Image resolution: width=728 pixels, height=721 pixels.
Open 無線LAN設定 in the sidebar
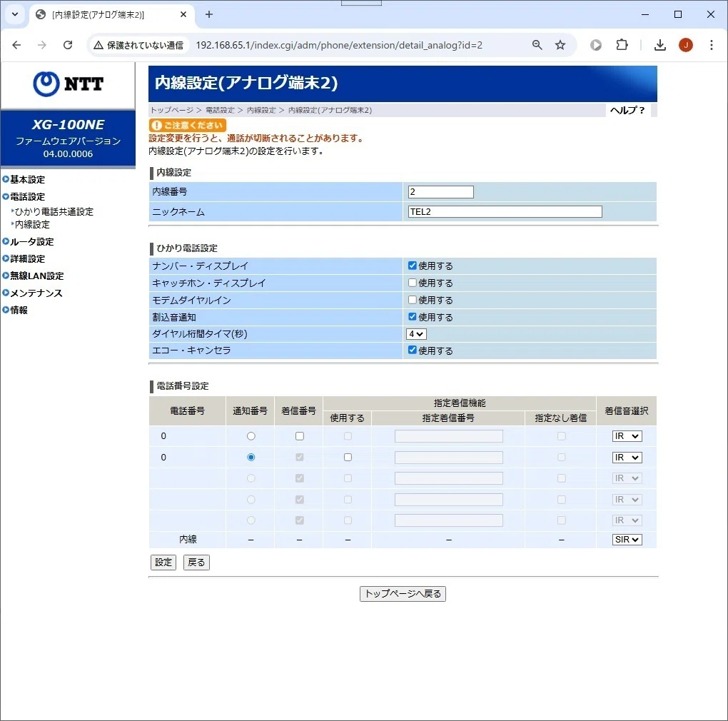pos(36,276)
